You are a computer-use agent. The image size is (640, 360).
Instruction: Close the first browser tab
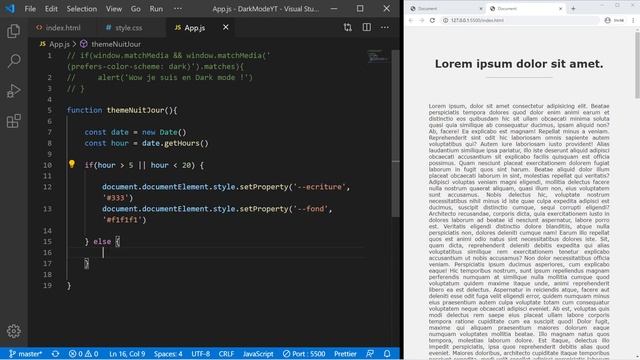tap(480, 9)
